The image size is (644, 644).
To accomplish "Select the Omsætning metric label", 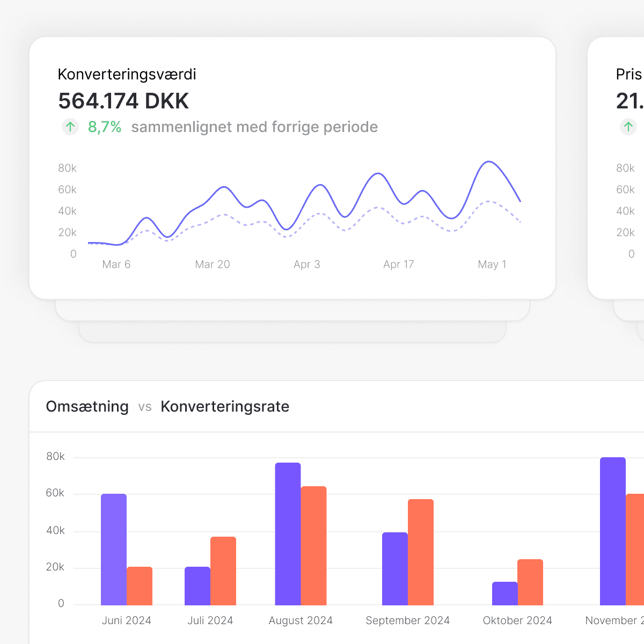I will point(87,407).
